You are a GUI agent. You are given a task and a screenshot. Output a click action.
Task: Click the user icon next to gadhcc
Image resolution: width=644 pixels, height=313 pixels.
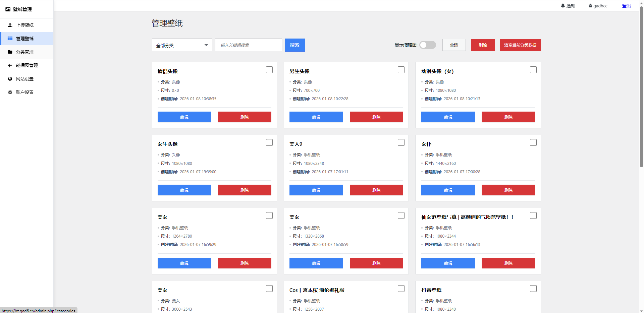pyautogui.click(x=590, y=6)
